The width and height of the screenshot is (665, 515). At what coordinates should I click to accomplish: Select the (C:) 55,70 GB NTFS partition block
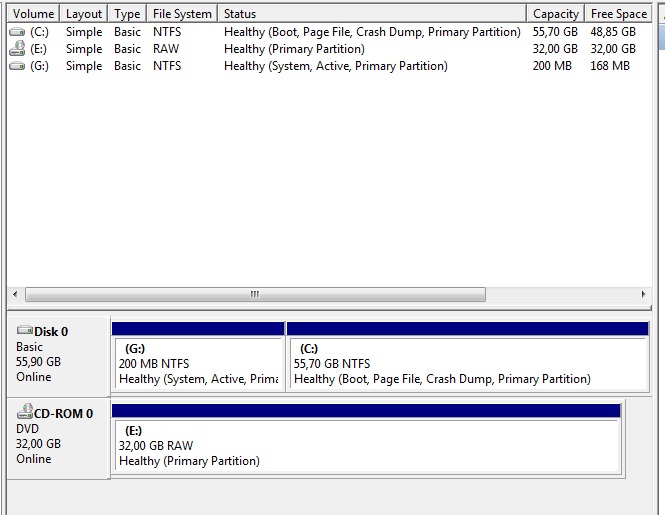click(468, 357)
